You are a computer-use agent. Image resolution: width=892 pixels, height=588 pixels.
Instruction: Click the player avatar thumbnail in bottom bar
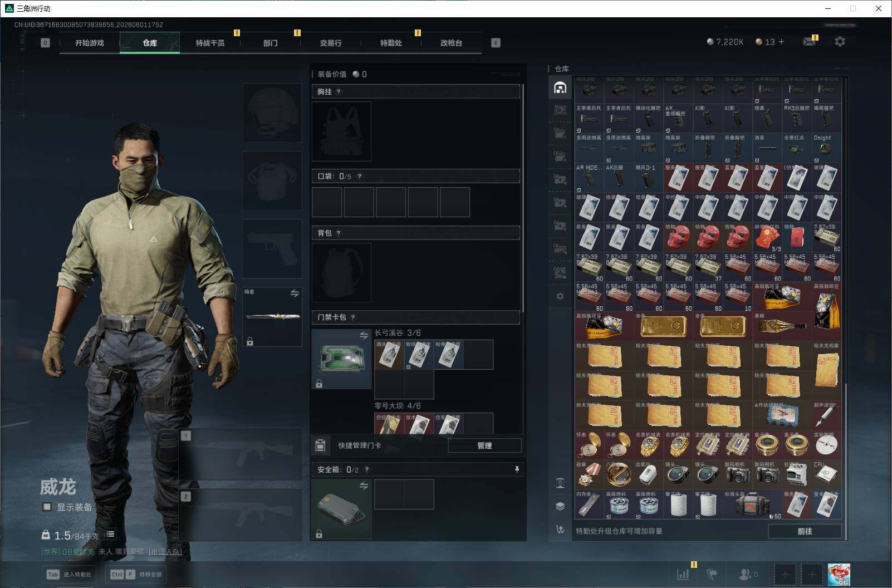(839, 574)
